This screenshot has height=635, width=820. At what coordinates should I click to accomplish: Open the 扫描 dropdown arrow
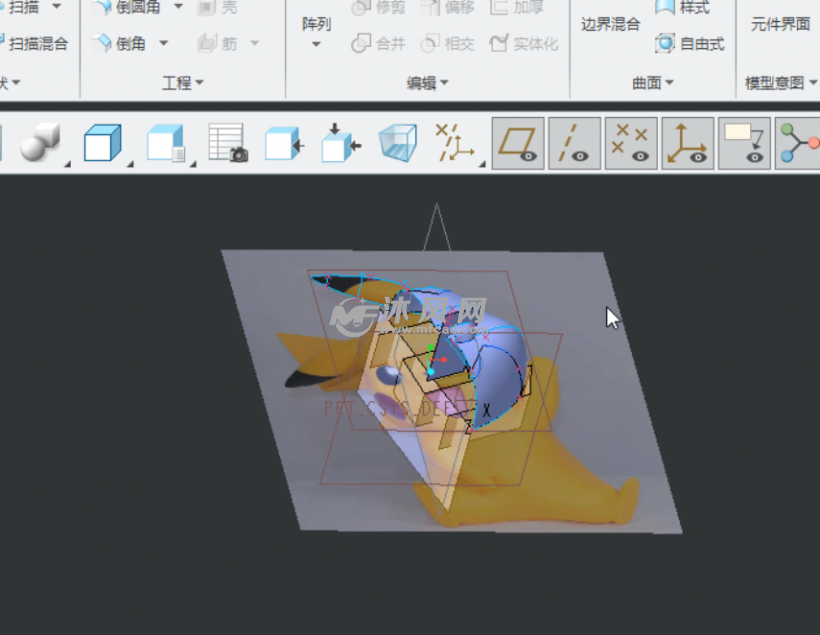(x=56, y=7)
